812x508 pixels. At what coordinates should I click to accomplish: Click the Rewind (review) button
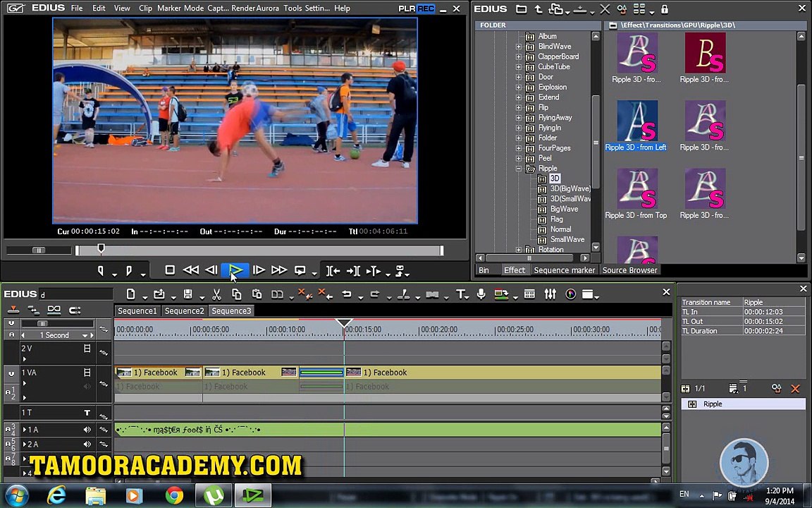click(x=190, y=270)
